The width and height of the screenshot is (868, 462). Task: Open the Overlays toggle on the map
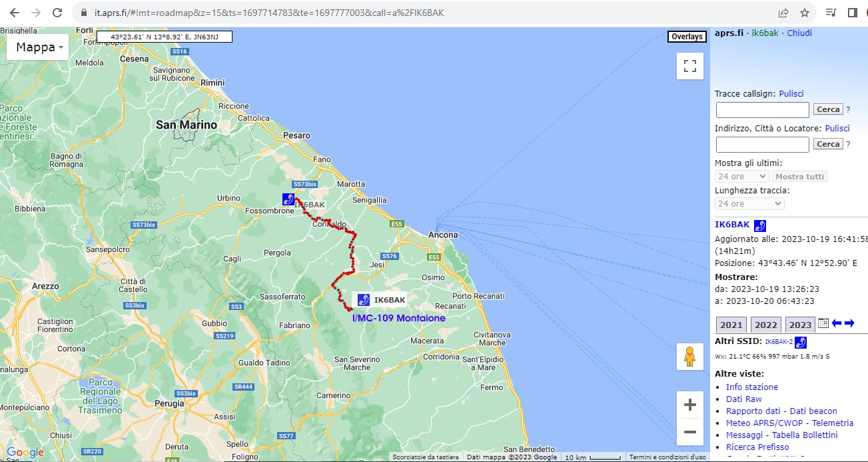click(x=687, y=37)
